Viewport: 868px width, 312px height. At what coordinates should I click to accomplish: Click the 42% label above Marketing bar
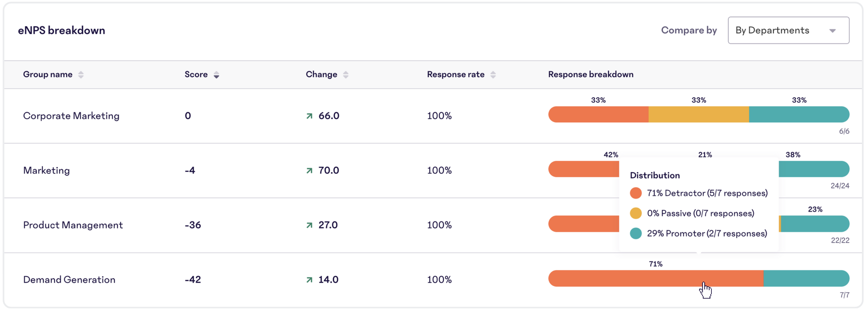(x=610, y=155)
